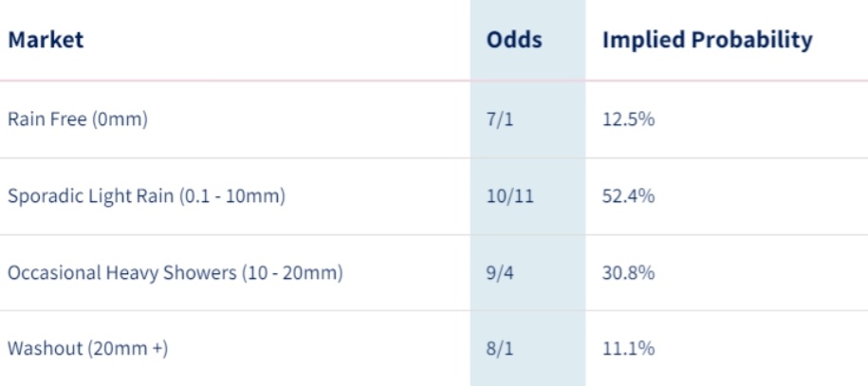Click the Implied Probability column header
This screenshot has width=868, height=386.
[708, 40]
